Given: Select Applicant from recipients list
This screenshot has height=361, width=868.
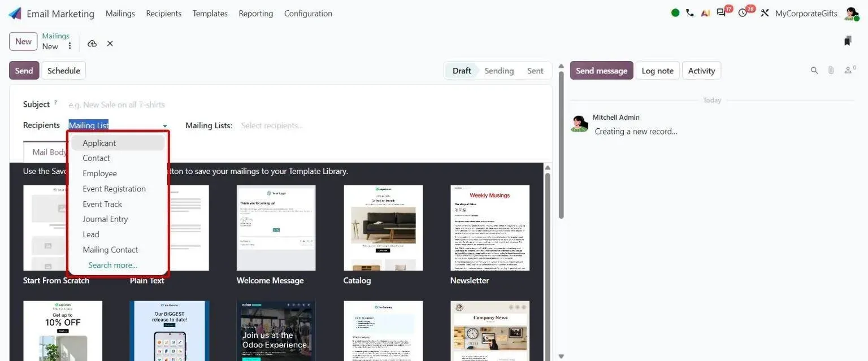Looking at the screenshot, I should pyautogui.click(x=118, y=143).
